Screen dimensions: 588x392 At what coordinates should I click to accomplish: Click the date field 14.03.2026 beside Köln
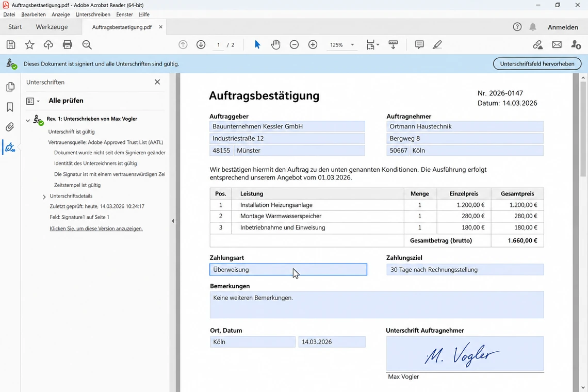332,342
